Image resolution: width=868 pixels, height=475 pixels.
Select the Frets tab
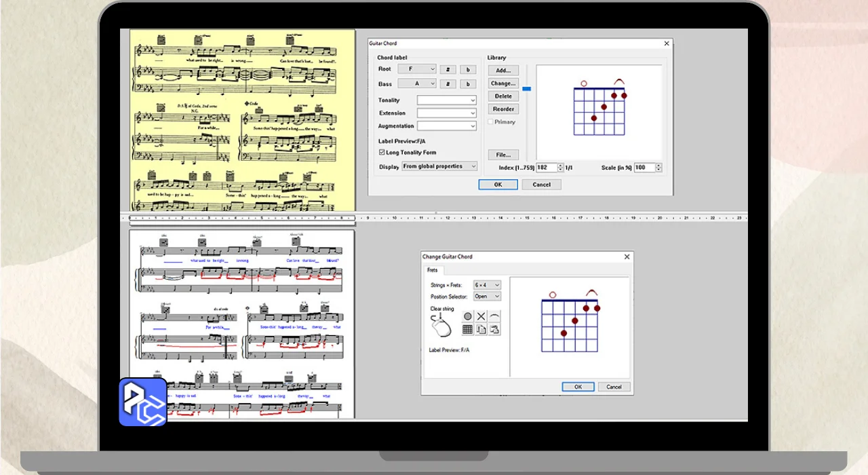(432, 270)
